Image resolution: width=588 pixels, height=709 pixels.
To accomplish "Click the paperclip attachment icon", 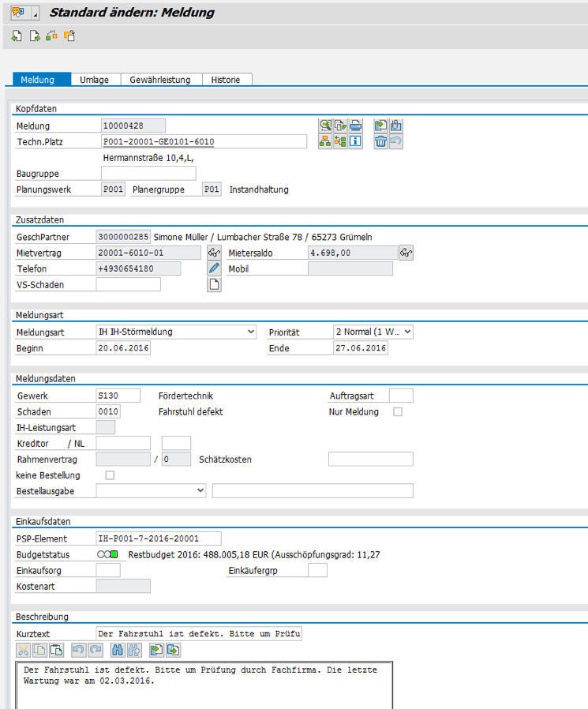I will point(396,126).
